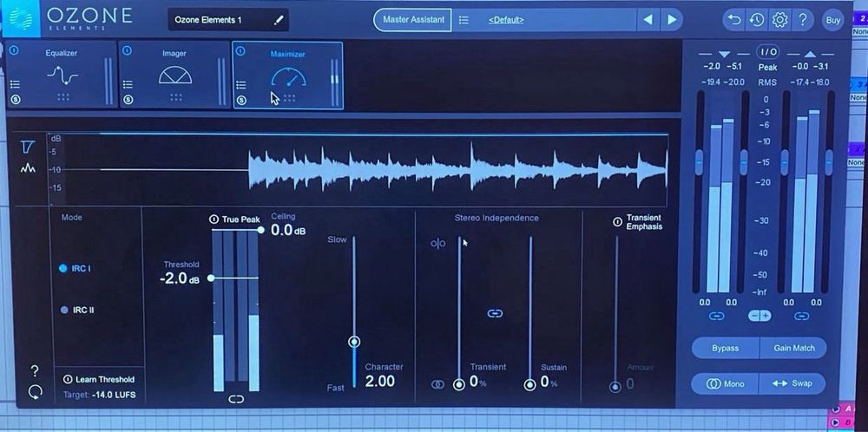Image resolution: width=868 pixels, height=432 pixels.
Task: Open the preset list icon beside Master Assistant
Action: [464, 20]
